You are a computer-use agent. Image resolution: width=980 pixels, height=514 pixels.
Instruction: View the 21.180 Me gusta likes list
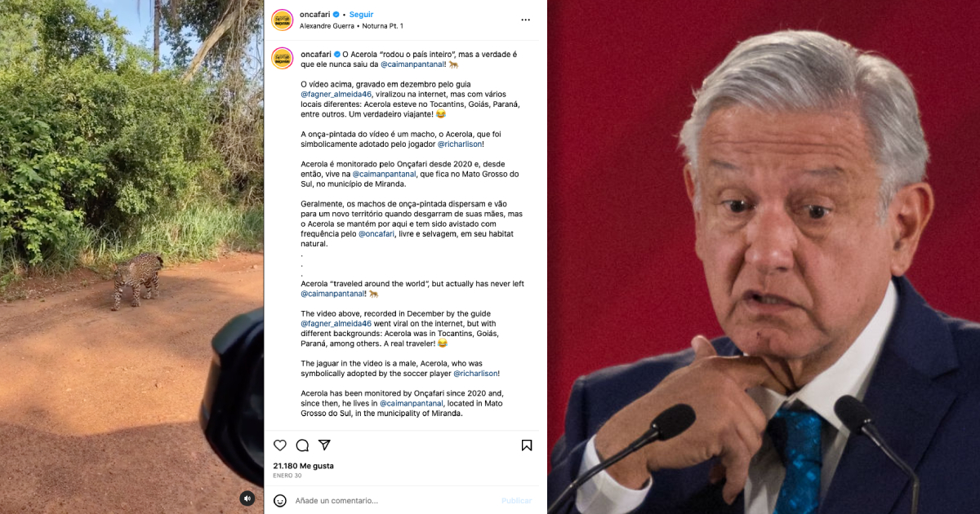(x=303, y=466)
